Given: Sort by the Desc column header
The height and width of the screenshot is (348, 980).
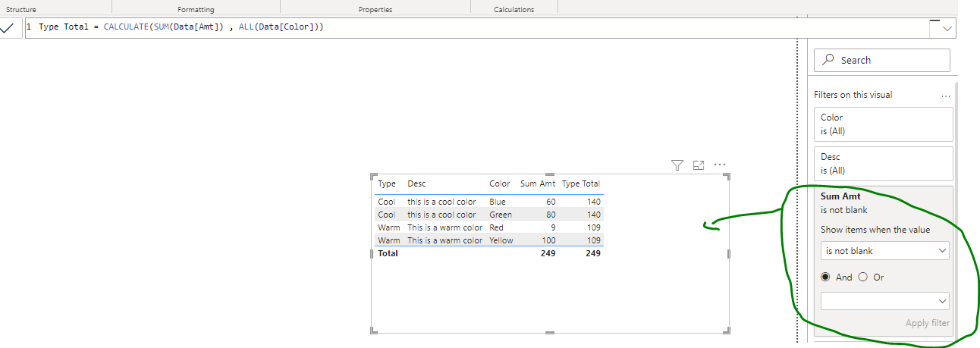Looking at the screenshot, I should point(416,183).
